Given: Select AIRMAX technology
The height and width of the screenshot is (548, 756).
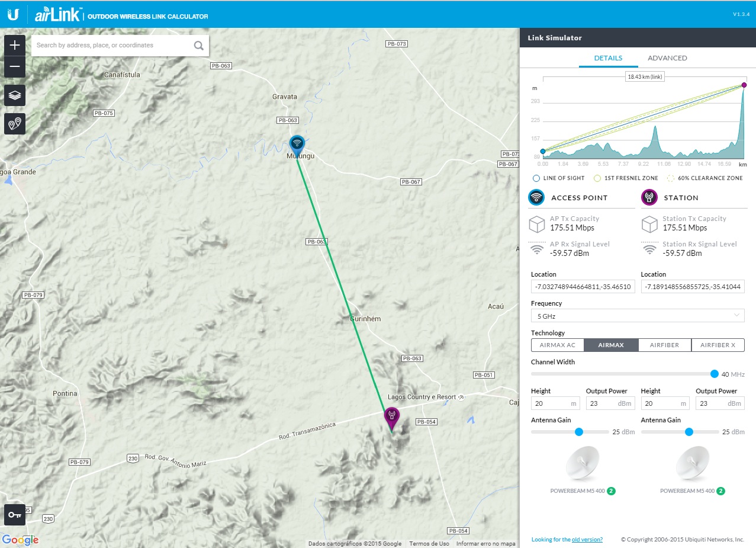Looking at the screenshot, I should pyautogui.click(x=611, y=345).
